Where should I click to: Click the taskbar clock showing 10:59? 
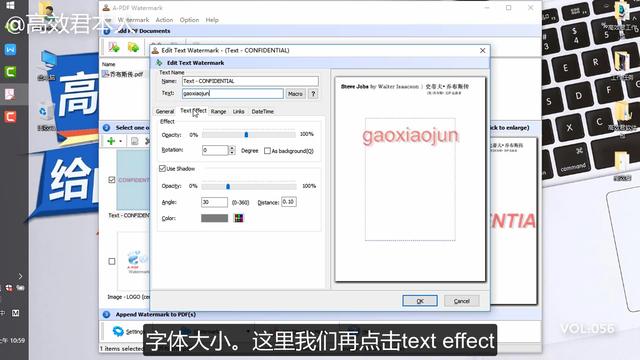tap(13, 340)
